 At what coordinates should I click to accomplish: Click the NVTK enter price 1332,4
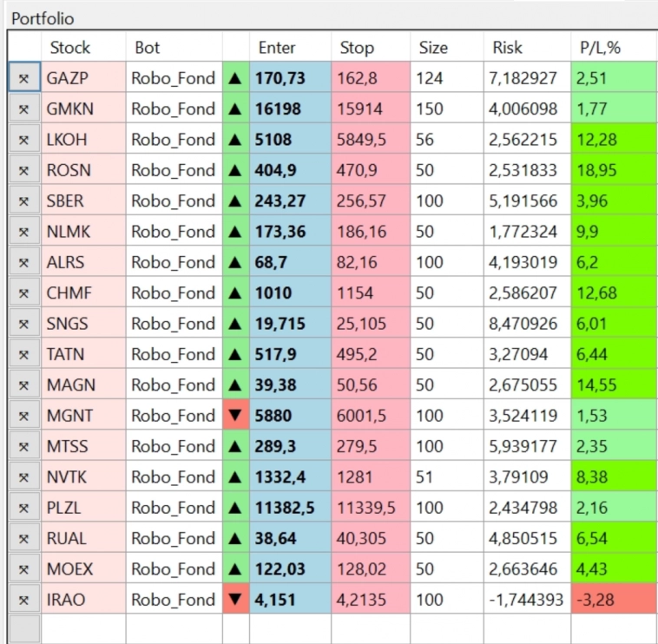pos(290,477)
